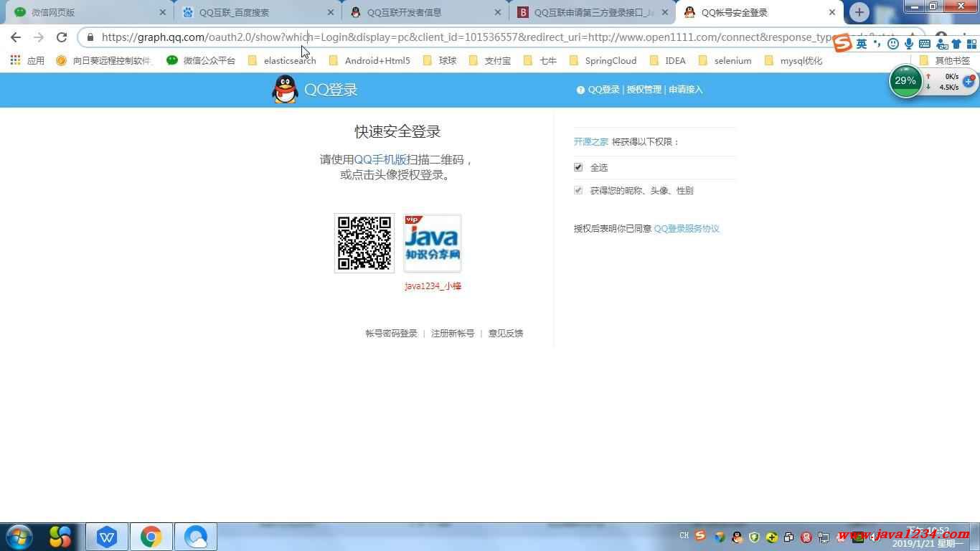Choose 帐号密码登录 option
Image resolution: width=980 pixels, height=551 pixels.
click(x=391, y=334)
